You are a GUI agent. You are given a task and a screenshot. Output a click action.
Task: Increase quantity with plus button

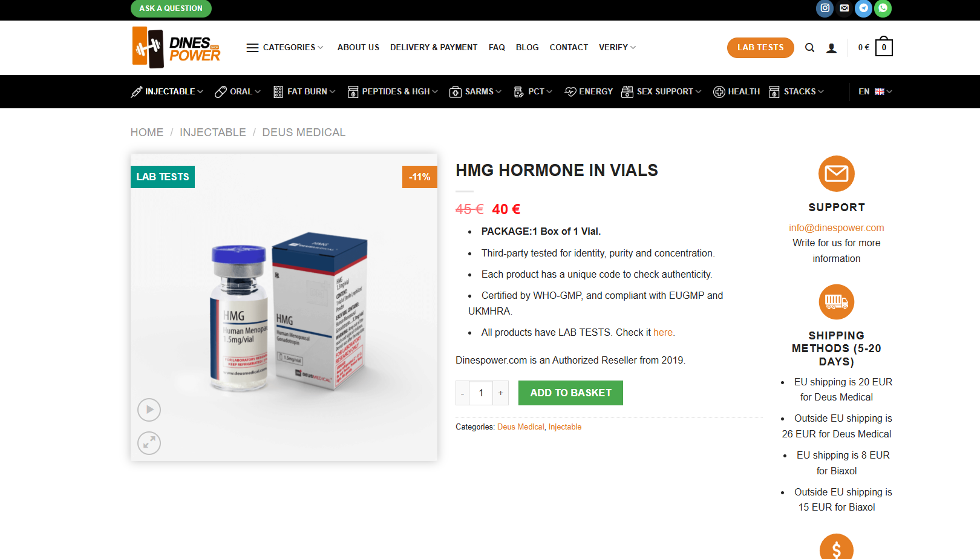pos(500,393)
